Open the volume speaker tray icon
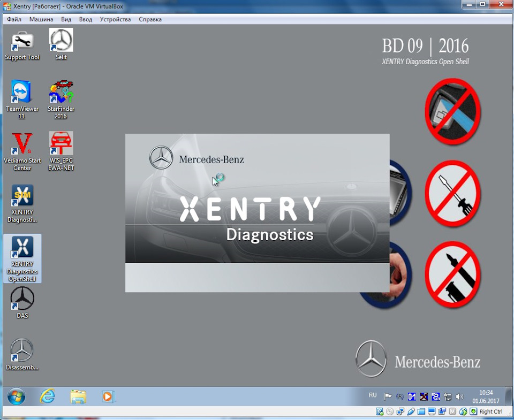The width and height of the screenshot is (514, 420). [x=459, y=397]
